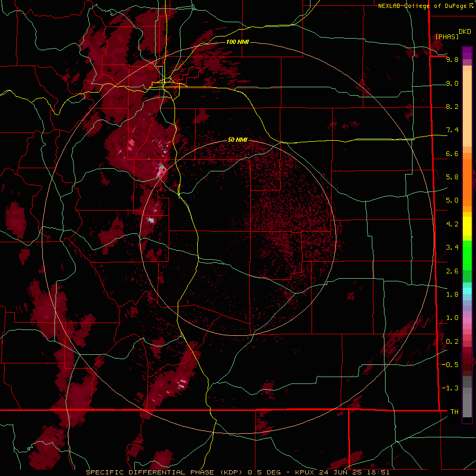Click the 9.8 legend value
476x476 pixels.
click(452, 59)
